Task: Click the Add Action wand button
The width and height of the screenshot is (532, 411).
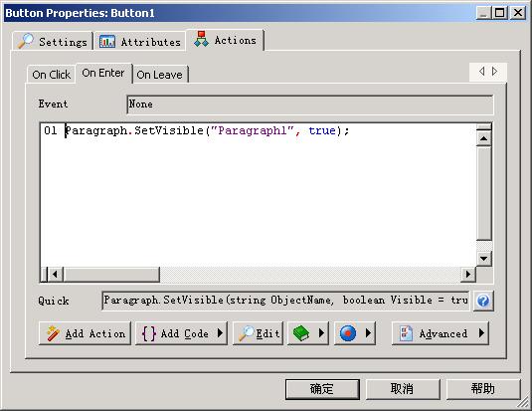Action: 85,333
